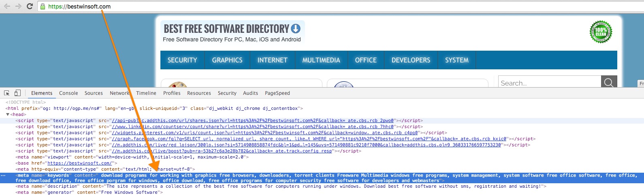The width and height of the screenshot is (644, 195).
Task: Open the m.addthis.com red_lojson script link
Action: click(306, 145)
